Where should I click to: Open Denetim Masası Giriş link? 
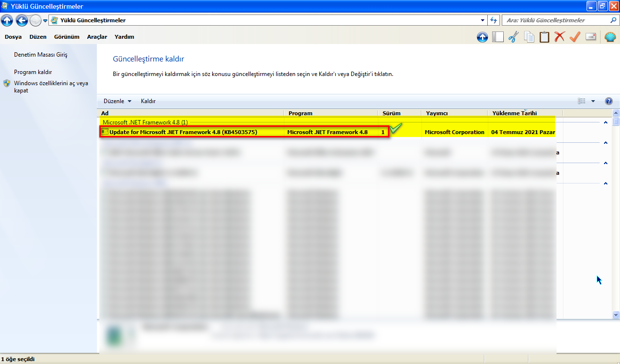click(x=41, y=55)
